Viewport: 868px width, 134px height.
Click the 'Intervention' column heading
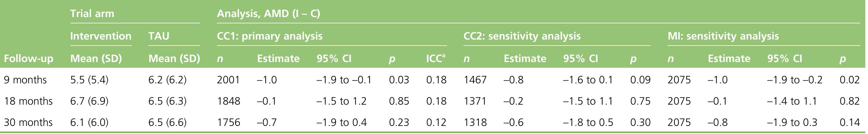[101, 36]
